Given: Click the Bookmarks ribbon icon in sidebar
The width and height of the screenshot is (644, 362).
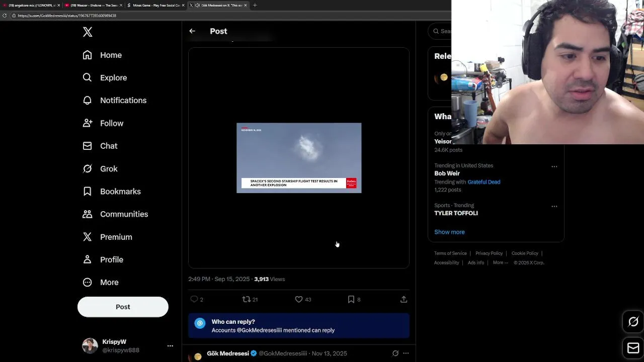Looking at the screenshot, I should click(88, 191).
